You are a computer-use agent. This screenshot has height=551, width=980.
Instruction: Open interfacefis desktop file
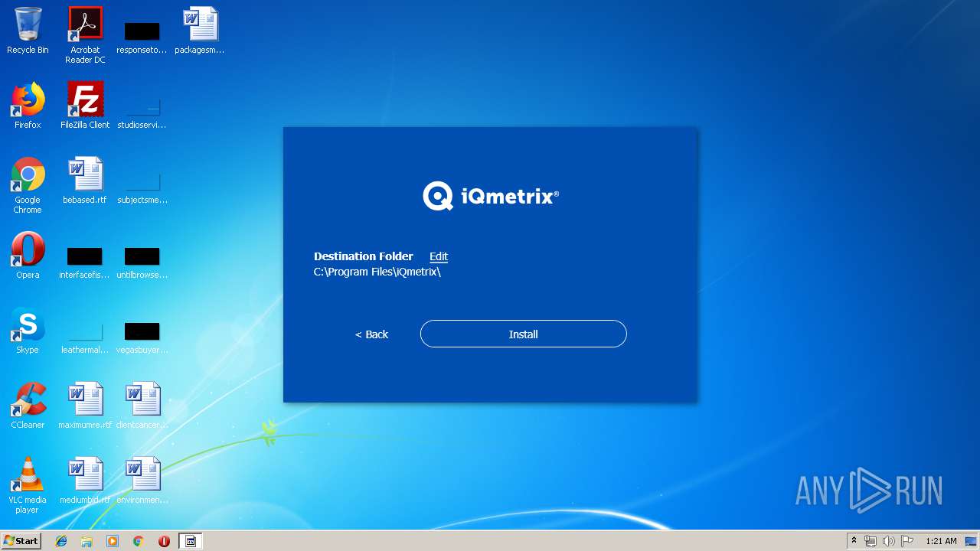pos(85,262)
